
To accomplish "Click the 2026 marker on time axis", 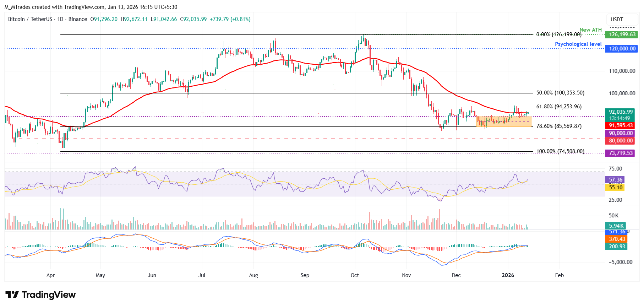I will [508, 275].
